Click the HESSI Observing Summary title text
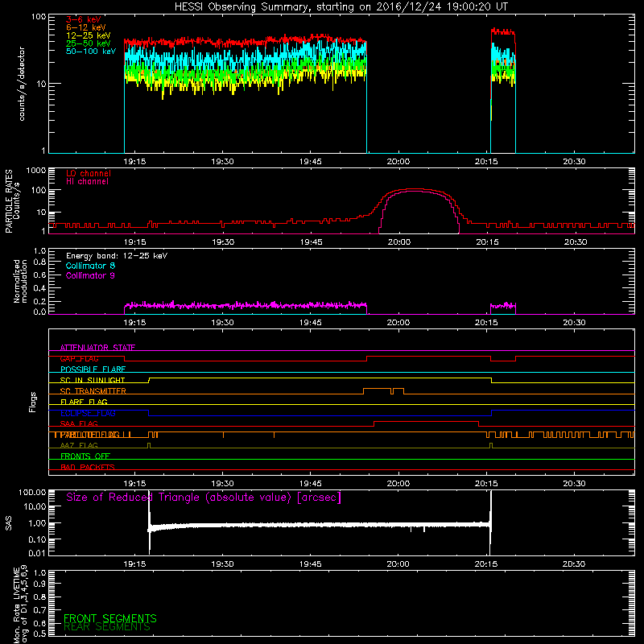Viewport: 644px width, 644px height. 341,7
